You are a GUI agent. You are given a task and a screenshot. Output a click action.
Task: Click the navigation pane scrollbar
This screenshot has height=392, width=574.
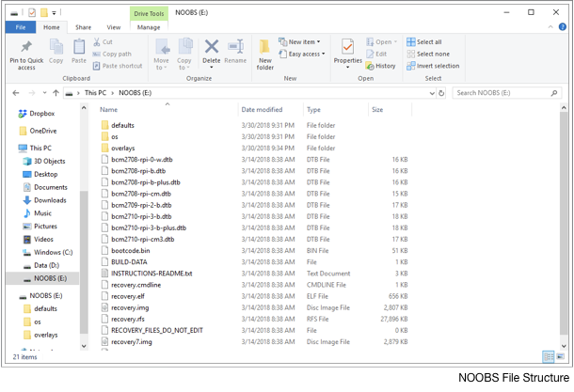84,261
